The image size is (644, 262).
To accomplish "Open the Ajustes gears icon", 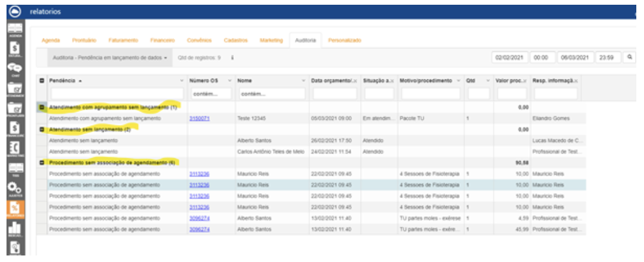I will [x=15, y=189].
